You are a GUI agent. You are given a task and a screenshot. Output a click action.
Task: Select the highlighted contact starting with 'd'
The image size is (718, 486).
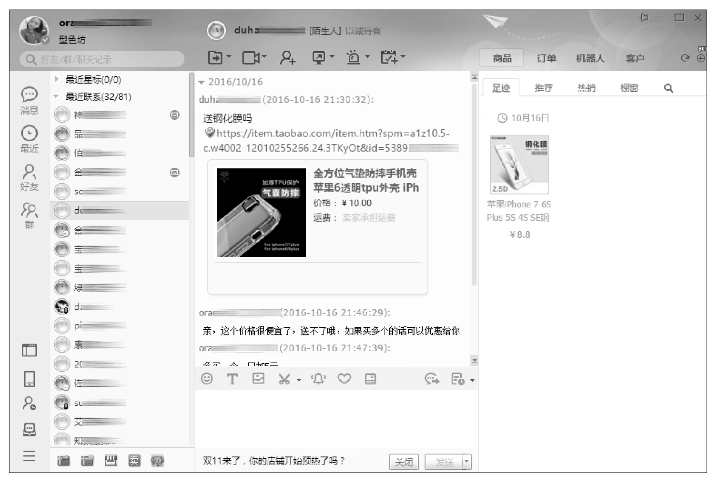pos(120,210)
